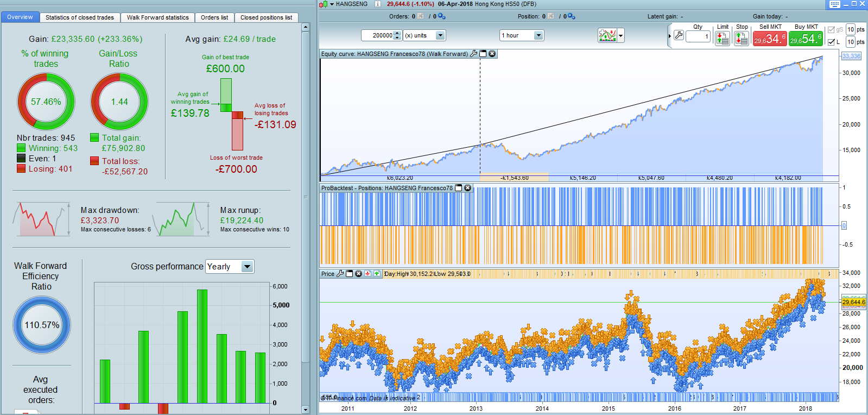The height and width of the screenshot is (415, 868).
Task: Click the 200000 units input field
Action: click(378, 35)
